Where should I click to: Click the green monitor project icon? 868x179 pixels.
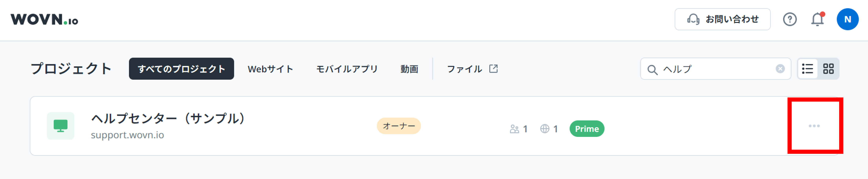click(x=61, y=125)
